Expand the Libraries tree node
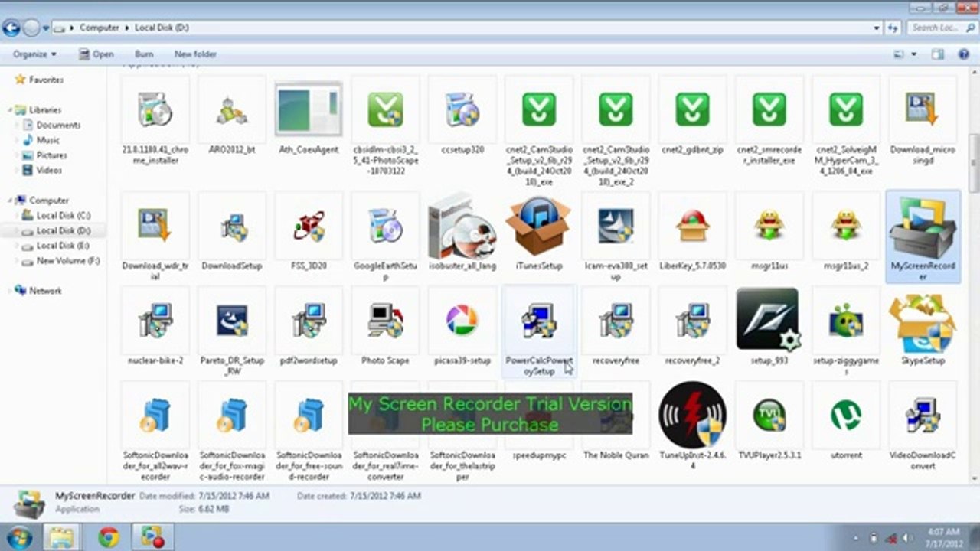The height and width of the screenshot is (551, 980). pos(10,110)
